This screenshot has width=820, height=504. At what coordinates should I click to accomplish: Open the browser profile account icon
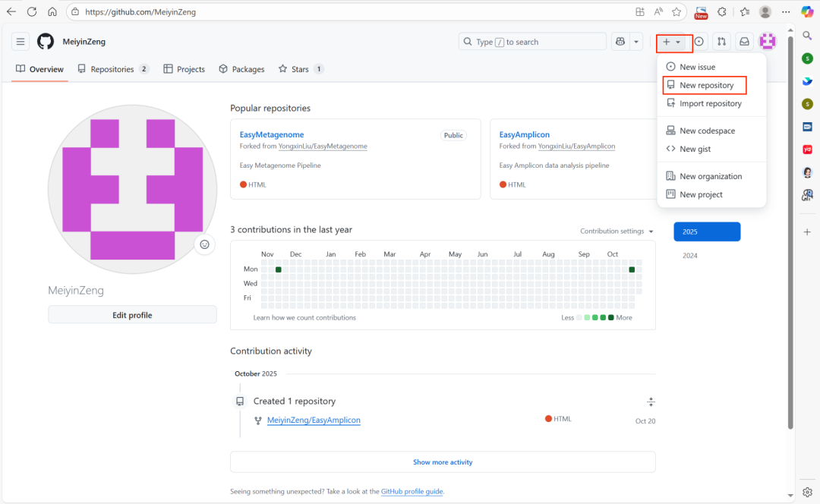765,11
